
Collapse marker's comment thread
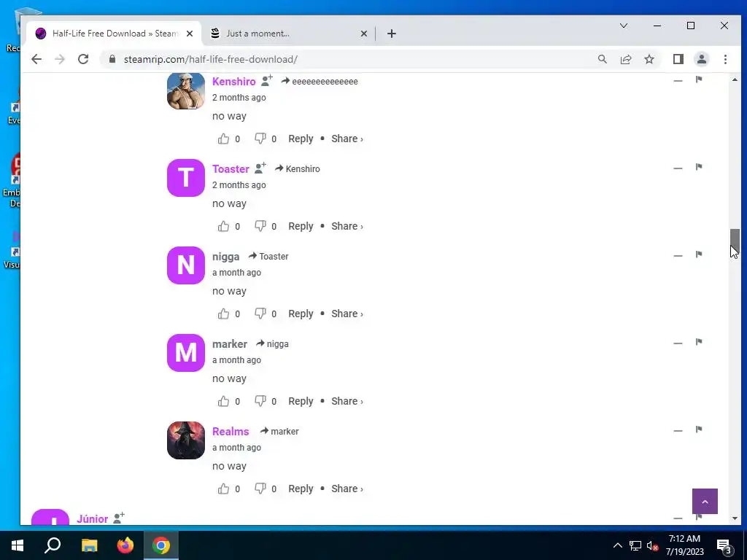pyautogui.click(x=678, y=343)
